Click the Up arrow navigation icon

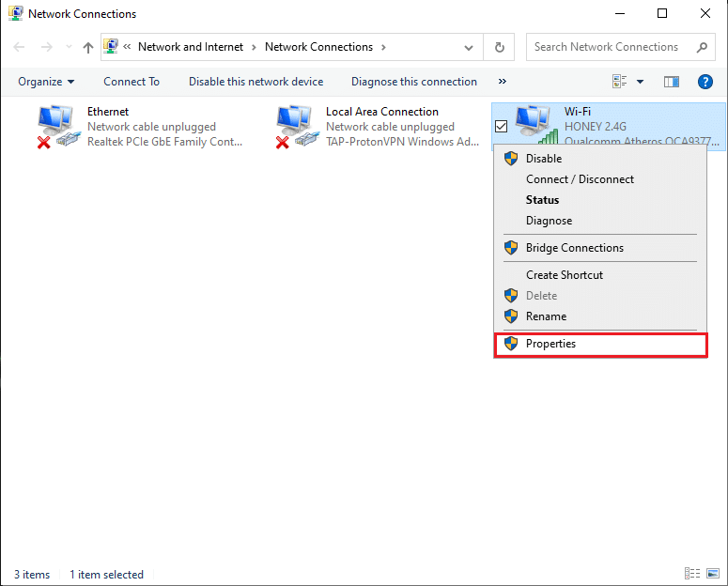tap(87, 47)
